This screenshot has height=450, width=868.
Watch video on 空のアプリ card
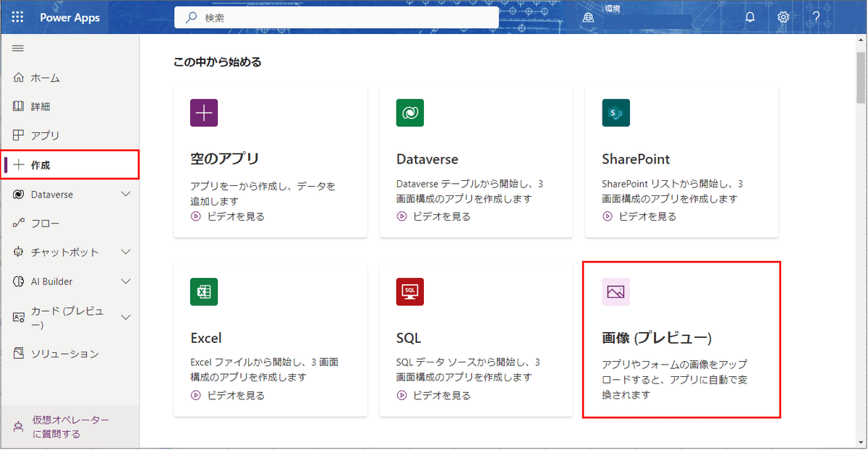(228, 216)
